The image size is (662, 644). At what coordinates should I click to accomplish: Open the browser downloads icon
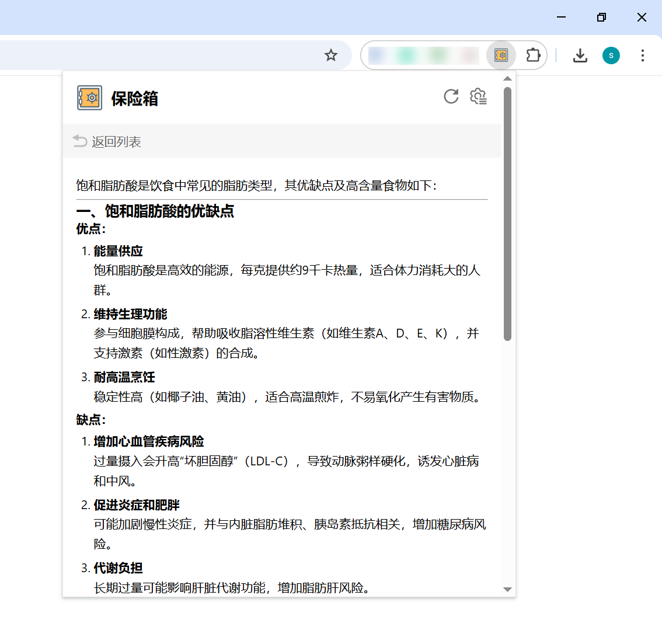tap(580, 55)
